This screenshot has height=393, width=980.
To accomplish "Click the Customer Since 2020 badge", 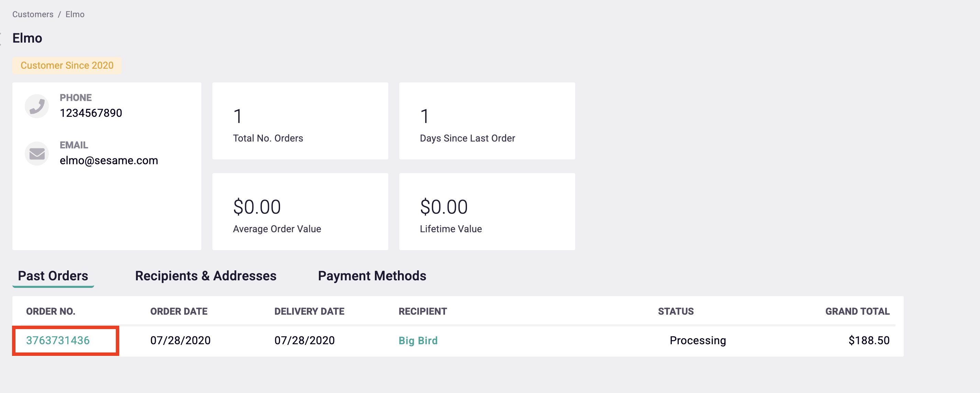I will [x=67, y=65].
